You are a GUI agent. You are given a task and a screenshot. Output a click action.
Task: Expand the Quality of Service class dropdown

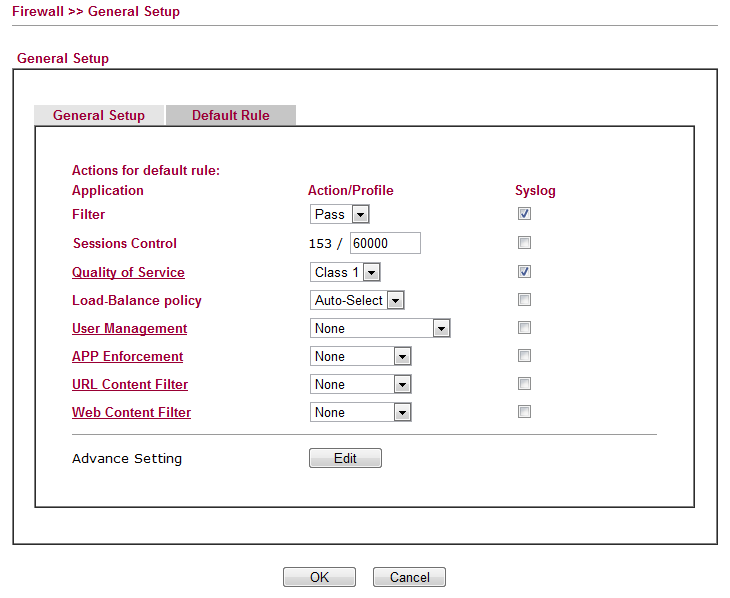click(345, 272)
